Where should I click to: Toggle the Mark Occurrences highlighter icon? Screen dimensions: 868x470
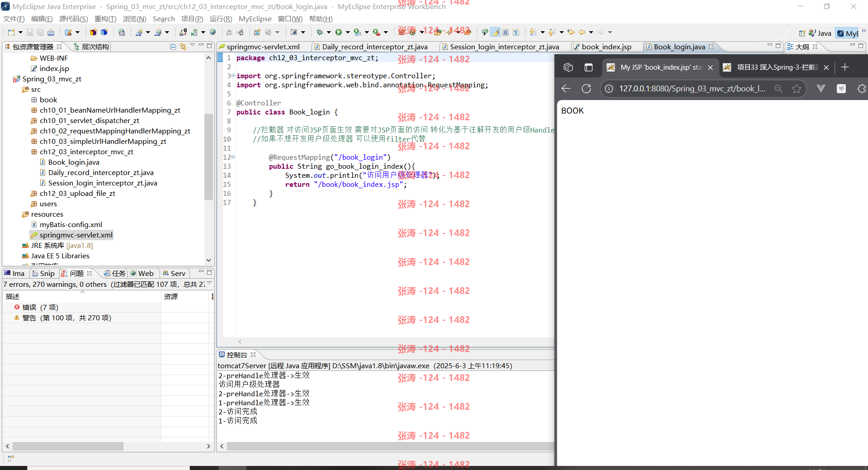(496, 32)
